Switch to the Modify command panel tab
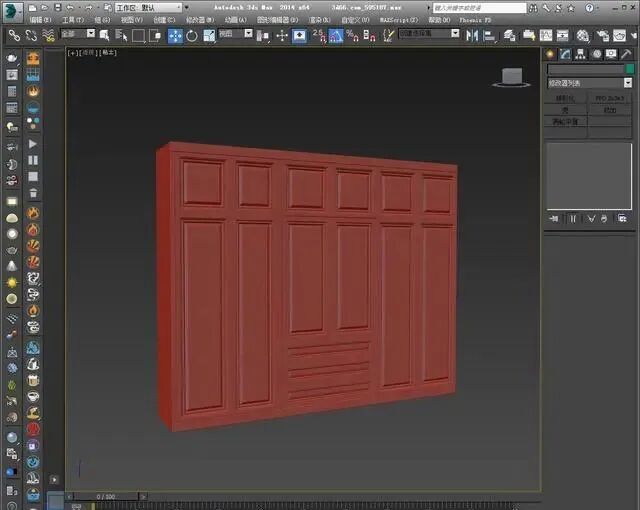 click(565, 54)
